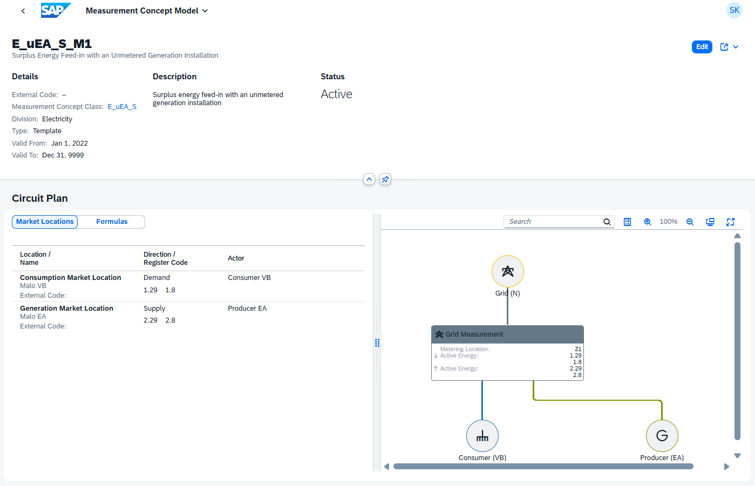This screenshot has width=755, height=486.
Task: Click the SAP logo
Action: pyautogui.click(x=55, y=11)
